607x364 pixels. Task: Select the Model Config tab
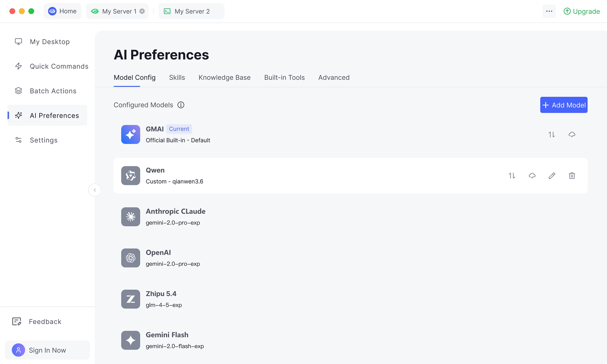[134, 78]
